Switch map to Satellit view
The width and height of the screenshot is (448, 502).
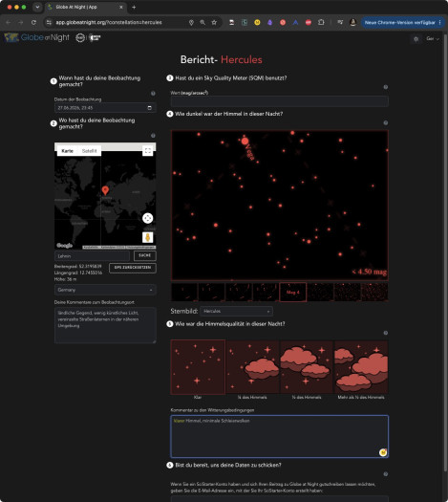pos(89,151)
